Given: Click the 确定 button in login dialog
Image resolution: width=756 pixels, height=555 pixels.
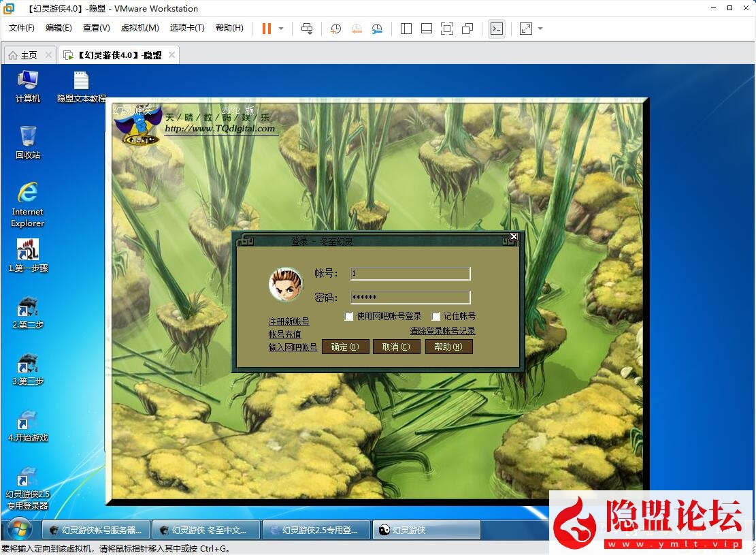Looking at the screenshot, I should click(x=345, y=347).
